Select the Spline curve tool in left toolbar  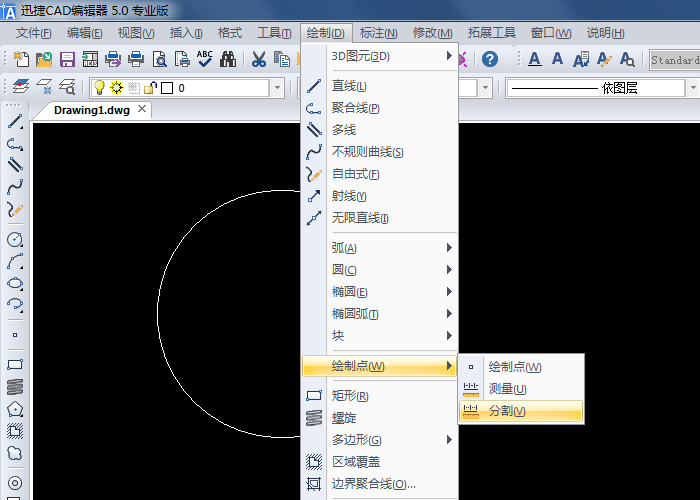tap(15, 187)
